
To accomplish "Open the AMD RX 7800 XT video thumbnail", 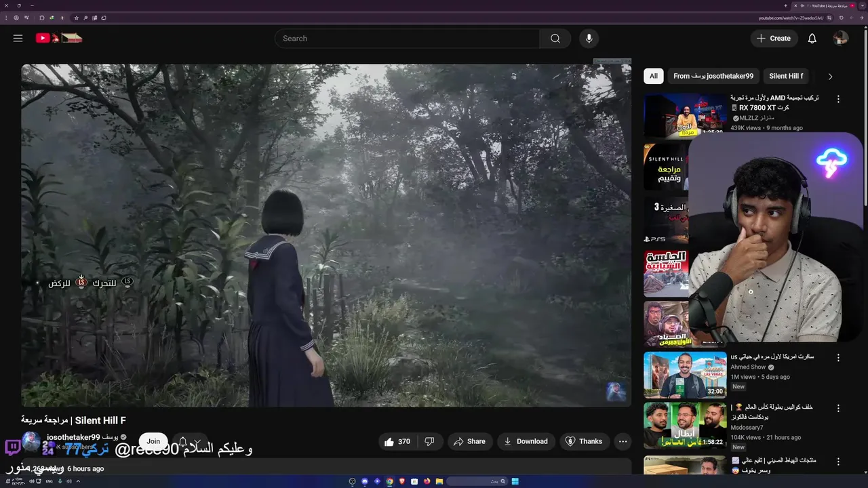I will [x=685, y=115].
